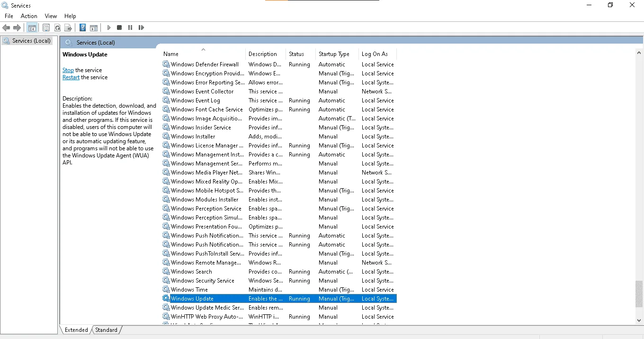Open the Help menu
Viewport: 644px width, 339px height.
pyautogui.click(x=70, y=16)
